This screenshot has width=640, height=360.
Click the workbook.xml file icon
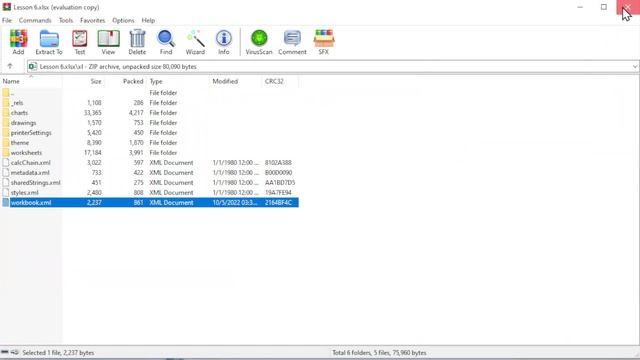[6, 202]
